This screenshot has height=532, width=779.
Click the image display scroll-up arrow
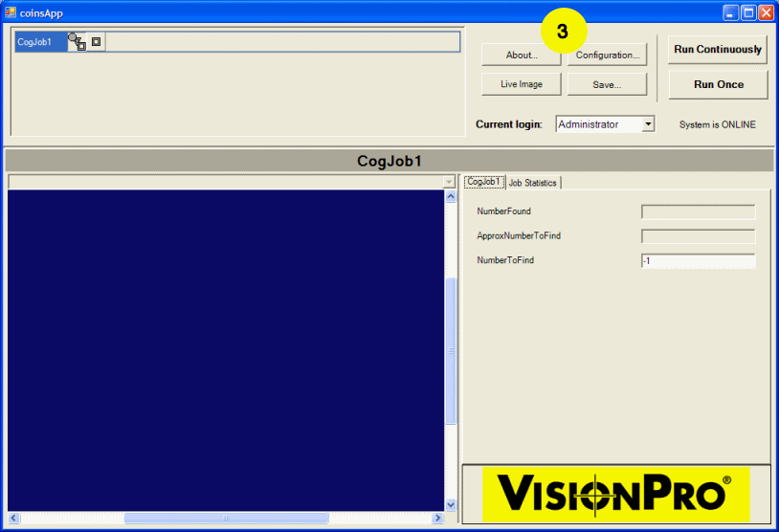tap(452, 197)
